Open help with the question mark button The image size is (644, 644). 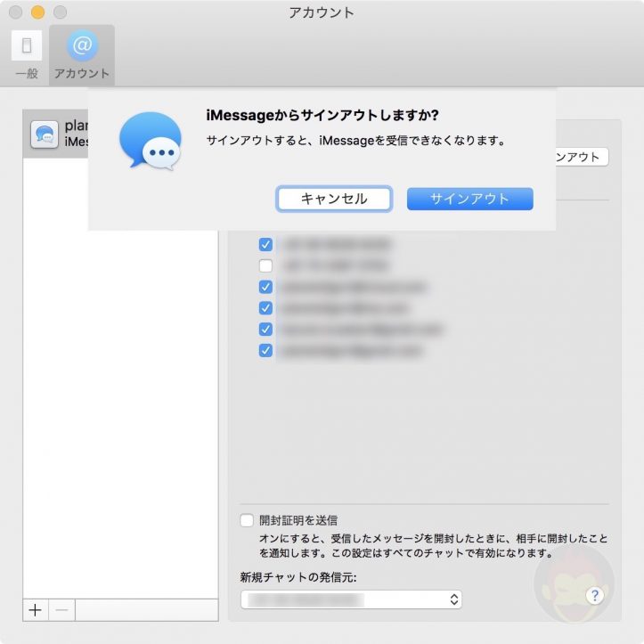595,595
